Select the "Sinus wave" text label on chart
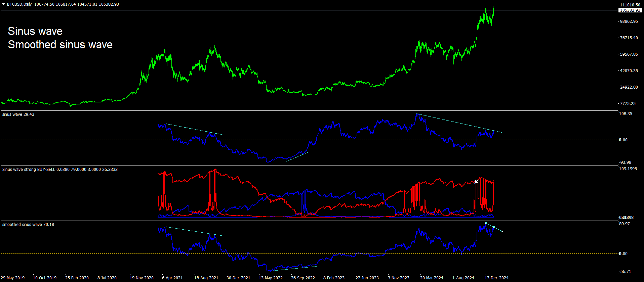Screen dimensions: 644x282 pyautogui.click(x=35, y=31)
